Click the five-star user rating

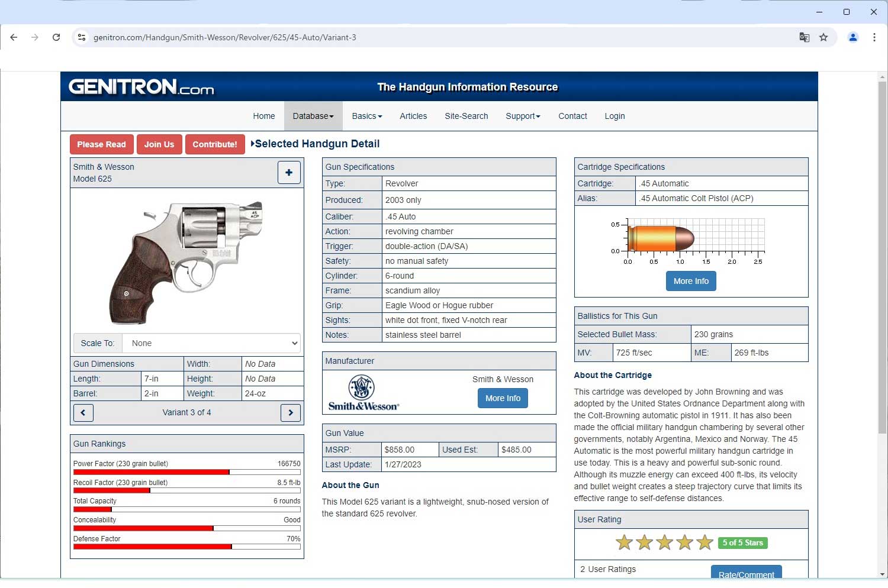pos(664,542)
